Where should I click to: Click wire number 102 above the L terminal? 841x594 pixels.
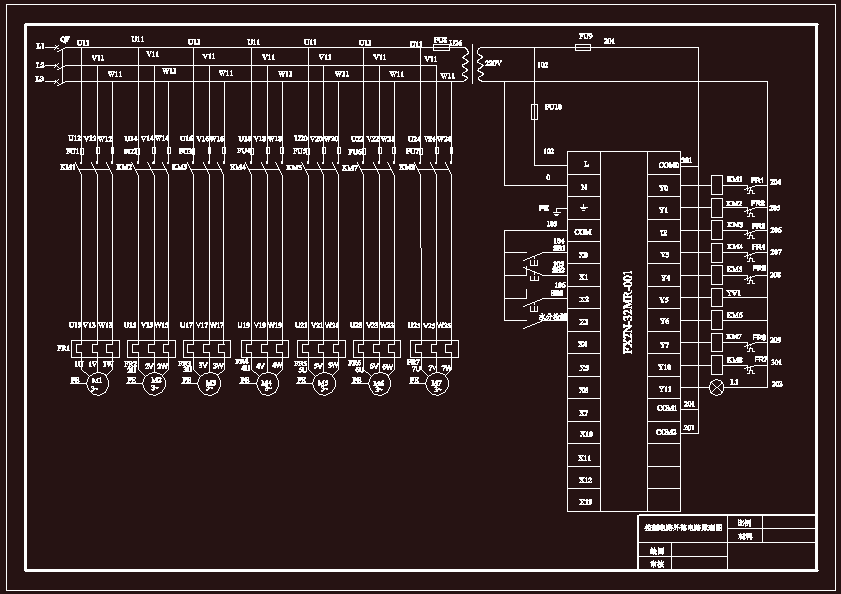pyautogui.click(x=548, y=151)
